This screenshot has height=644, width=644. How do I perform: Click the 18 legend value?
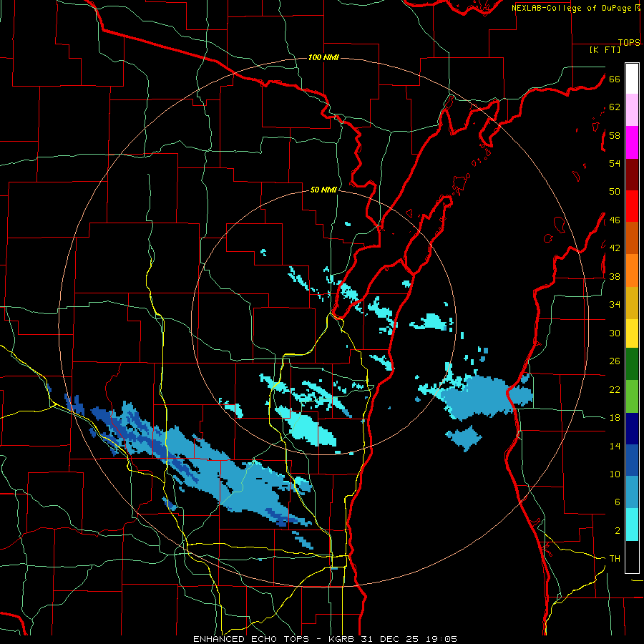(x=615, y=418)
